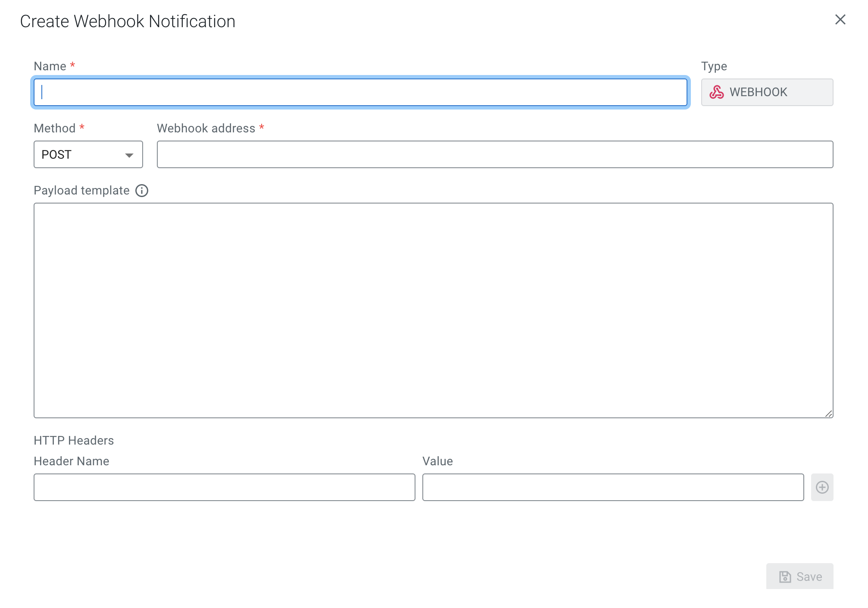Click into the Name text field
Screen dimensions: 868x608
click(x=360, y=92)
